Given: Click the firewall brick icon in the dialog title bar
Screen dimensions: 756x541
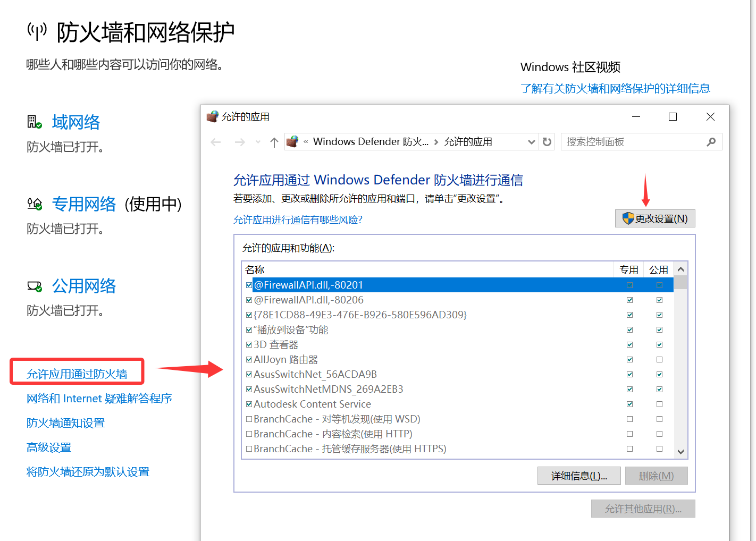Looking at the screenshot, I should point(213,116).
